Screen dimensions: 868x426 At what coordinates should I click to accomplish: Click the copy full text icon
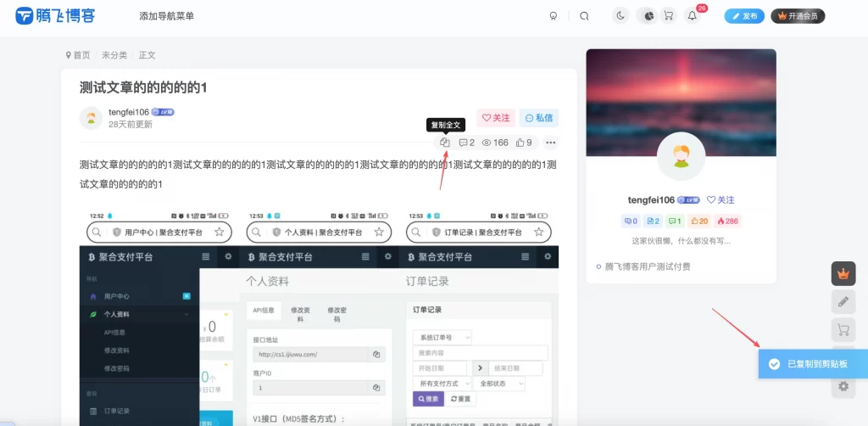point(444,143)
